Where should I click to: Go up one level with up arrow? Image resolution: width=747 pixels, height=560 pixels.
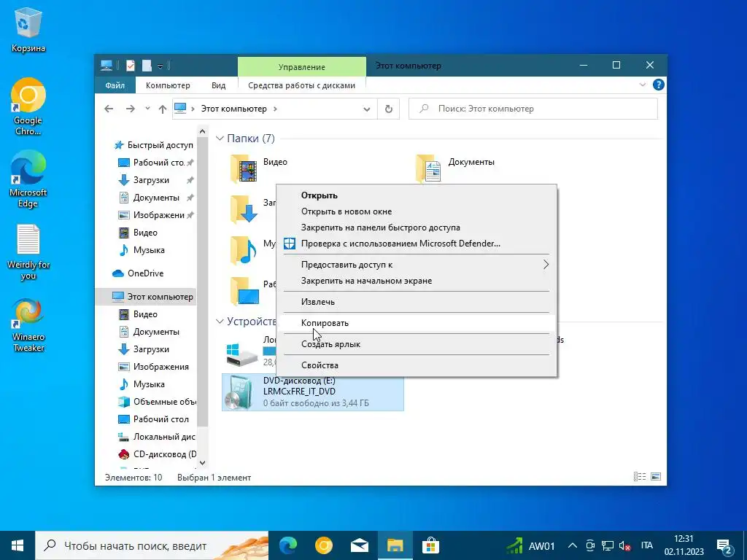tap(163, 109)
